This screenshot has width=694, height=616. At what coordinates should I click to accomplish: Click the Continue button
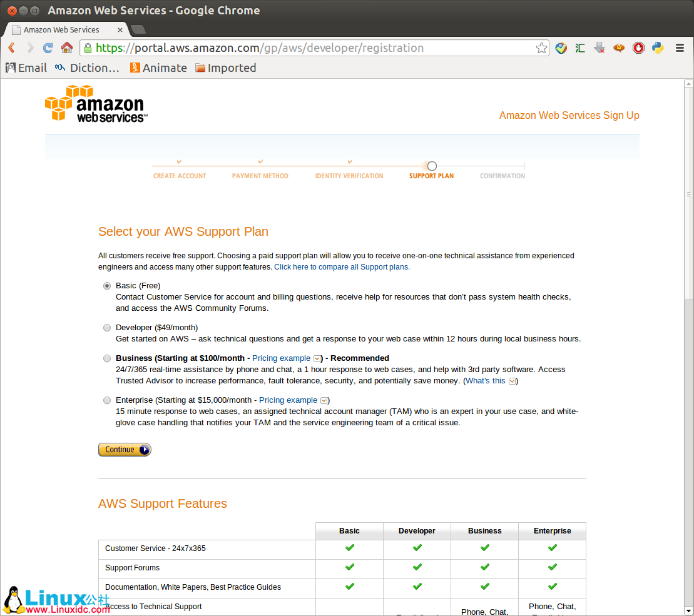124,449
